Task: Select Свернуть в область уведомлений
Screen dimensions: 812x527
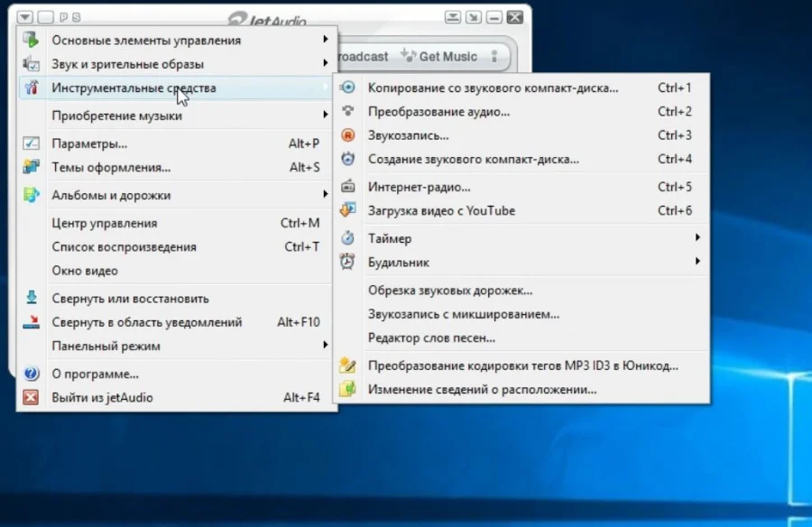Action: click(x=176, y=323)
